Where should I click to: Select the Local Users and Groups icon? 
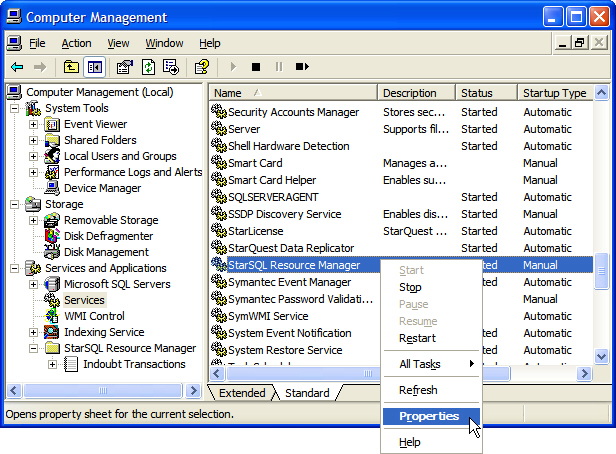coord(52,156)
